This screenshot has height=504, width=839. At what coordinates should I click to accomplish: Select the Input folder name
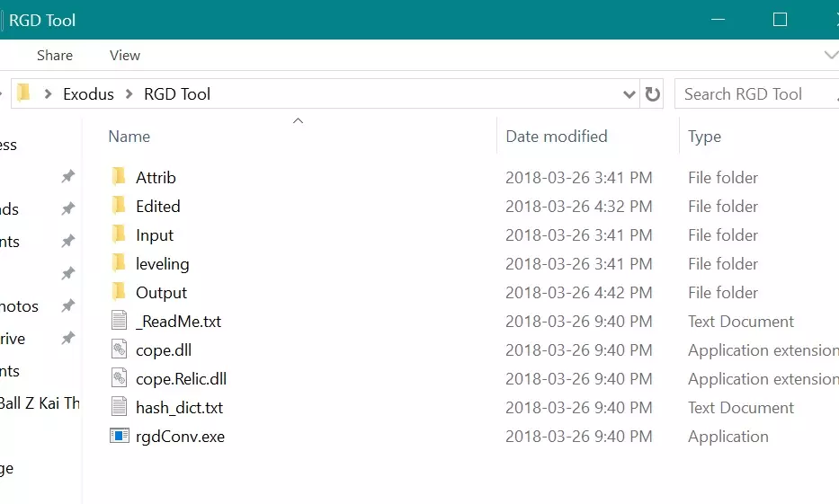[155, 235]
